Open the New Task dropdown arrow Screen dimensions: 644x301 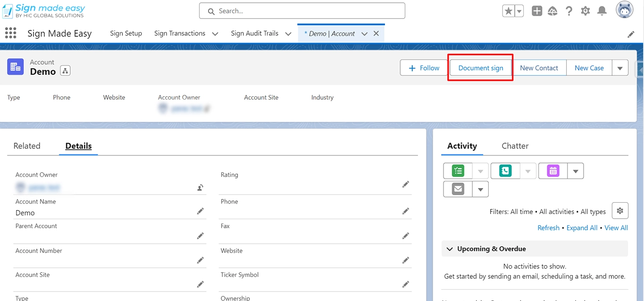(480, 171)
